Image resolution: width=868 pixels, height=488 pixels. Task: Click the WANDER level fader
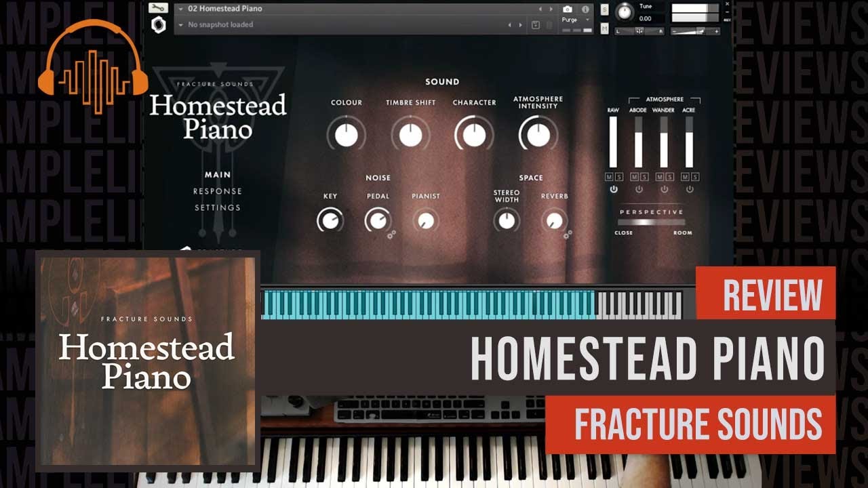coord(664,142)
